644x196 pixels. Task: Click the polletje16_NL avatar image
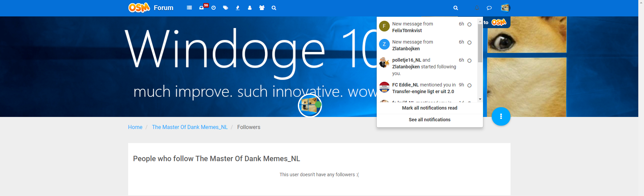coord(384,62)
